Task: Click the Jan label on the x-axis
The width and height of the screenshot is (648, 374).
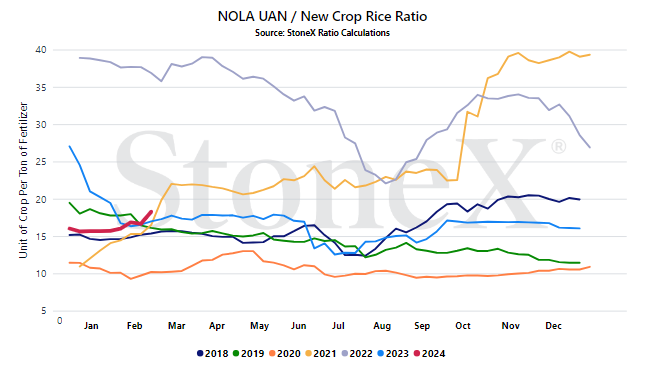Action: 91,326
